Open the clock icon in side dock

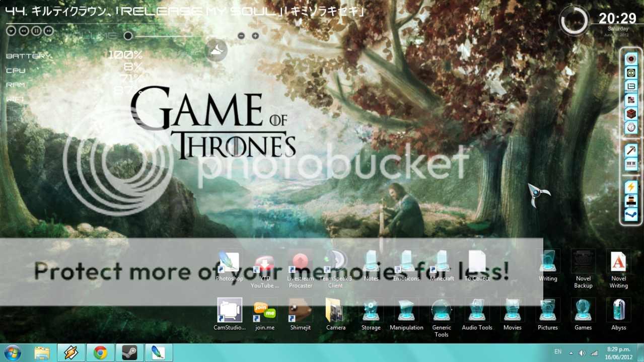[x=631, y=127]
